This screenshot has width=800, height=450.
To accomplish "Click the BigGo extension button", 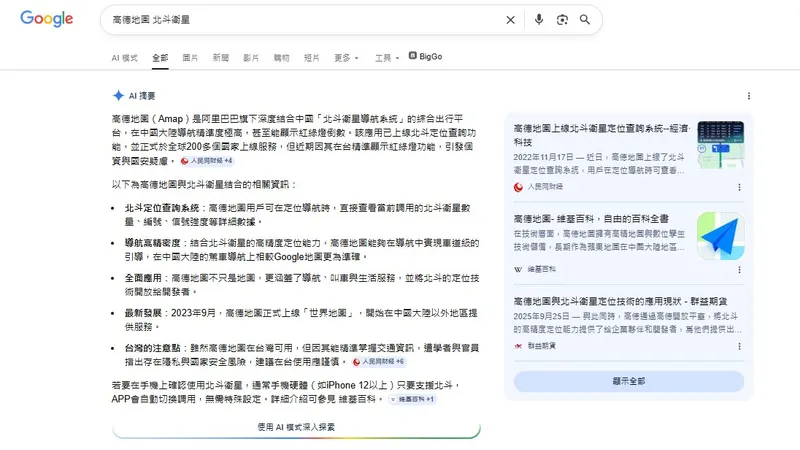I will 426,57.
